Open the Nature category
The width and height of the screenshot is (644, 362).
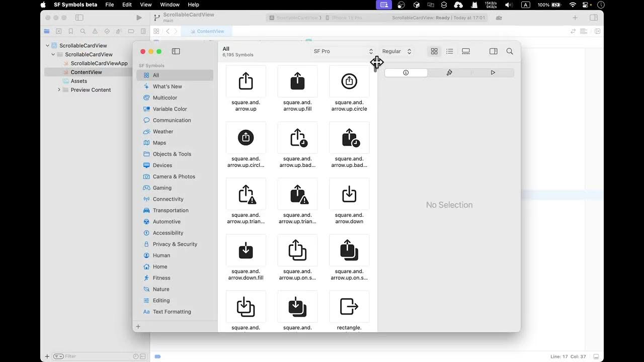(175, 289)
